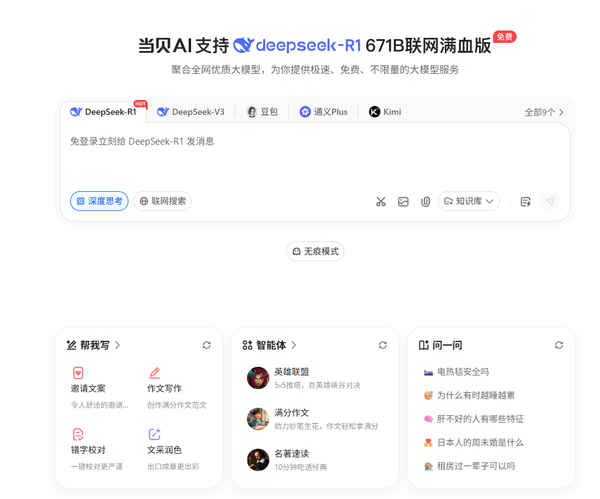Click the send message arrow icon
The height and width of the screenshot is (499, 600).
(549, 202)
